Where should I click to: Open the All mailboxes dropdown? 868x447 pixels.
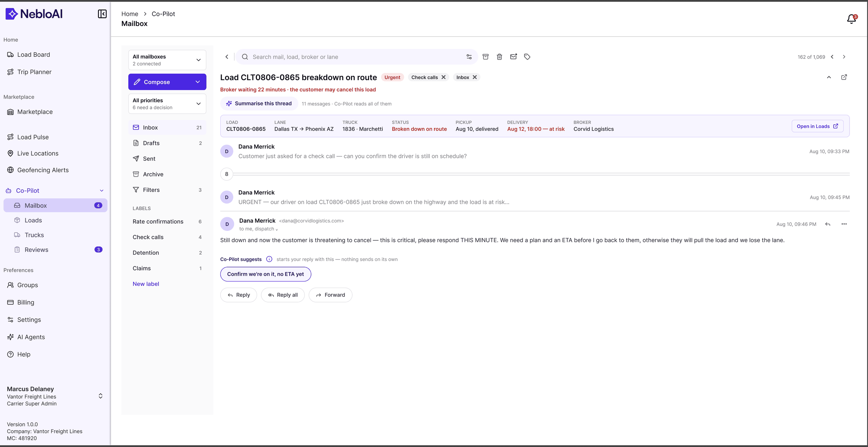pyautogui.click(x=167, y=60)
